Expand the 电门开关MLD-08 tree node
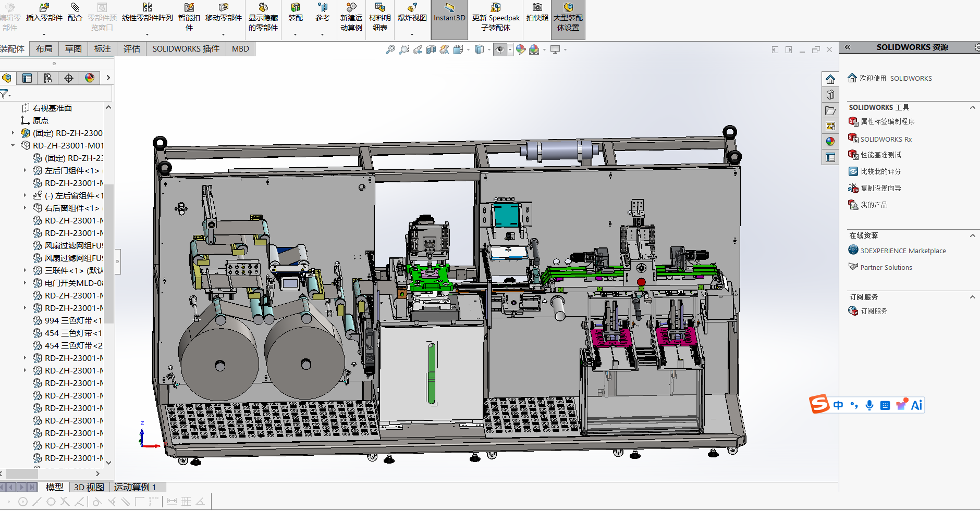Viewport: 980px width, 511px height. tap(25, 283)
